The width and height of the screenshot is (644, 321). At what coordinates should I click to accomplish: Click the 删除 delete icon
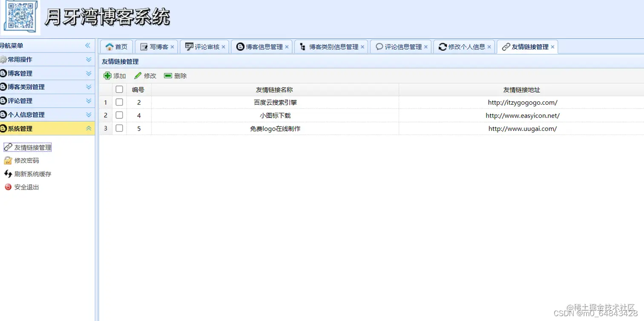[168, 75]
